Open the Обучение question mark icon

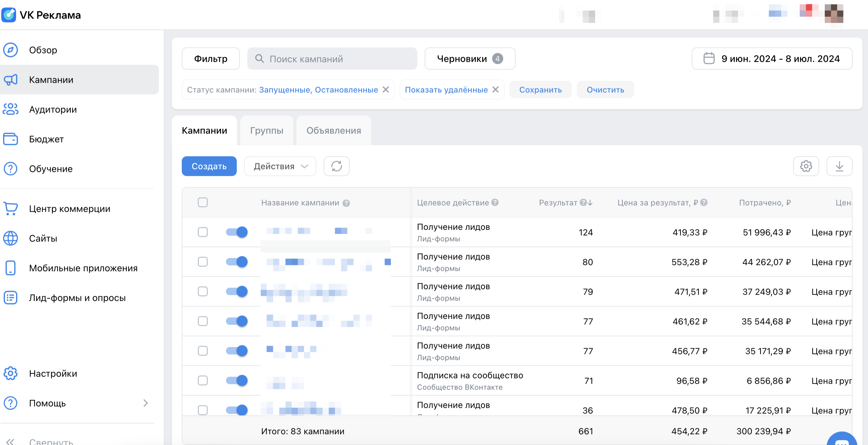click(11, 169)
